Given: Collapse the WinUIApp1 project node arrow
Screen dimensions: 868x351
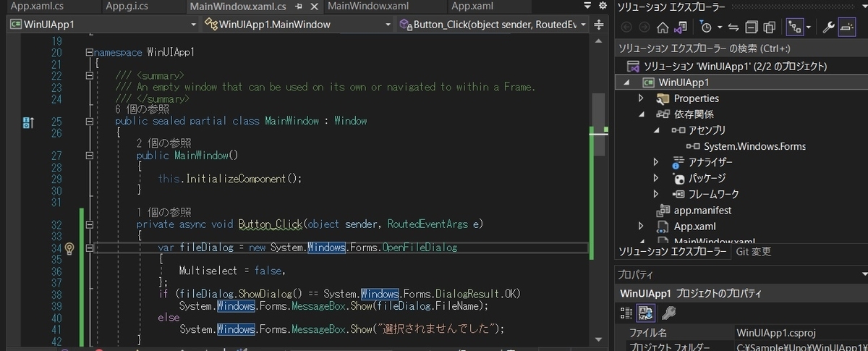Looking at the screenshot, I should [627, 83].
